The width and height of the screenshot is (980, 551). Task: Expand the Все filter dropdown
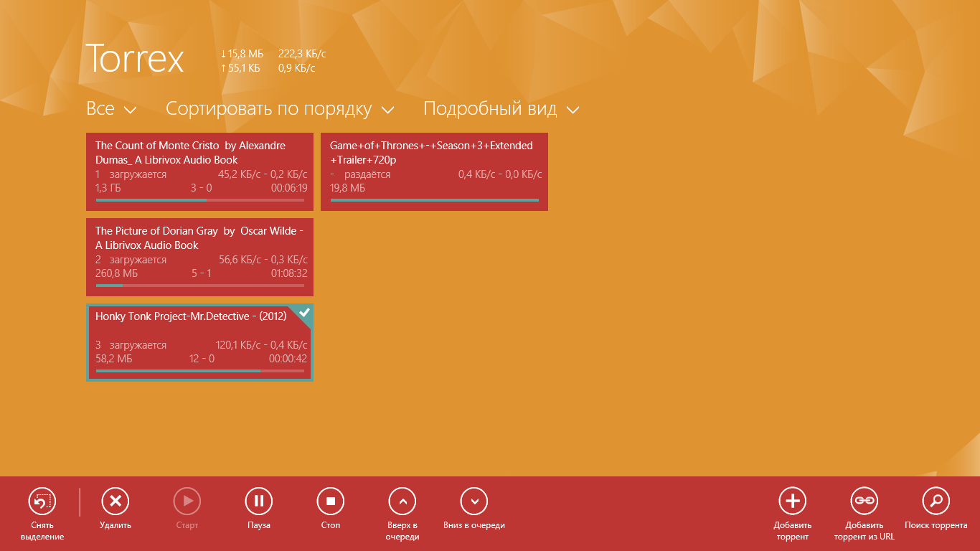pos(111,109)
